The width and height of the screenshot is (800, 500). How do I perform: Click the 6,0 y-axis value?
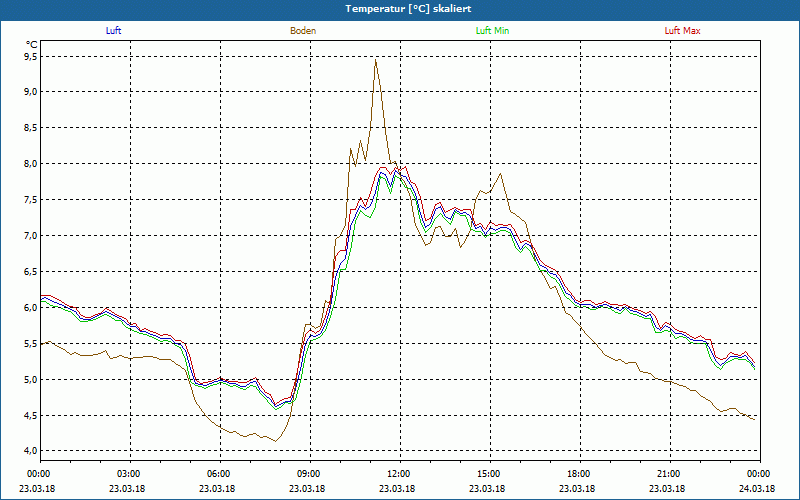click(30, 308)
